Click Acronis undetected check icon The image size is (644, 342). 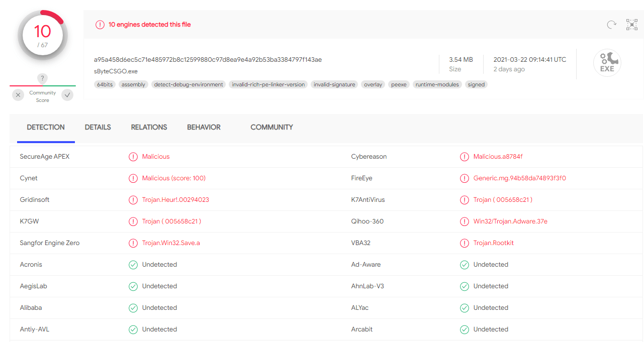(x=133, y=265)
